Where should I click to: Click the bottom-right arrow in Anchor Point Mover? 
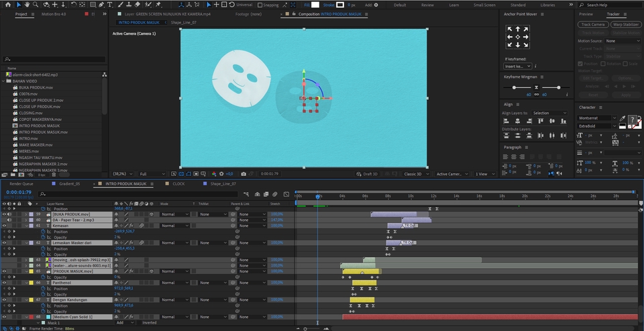[x=526, y=45]
